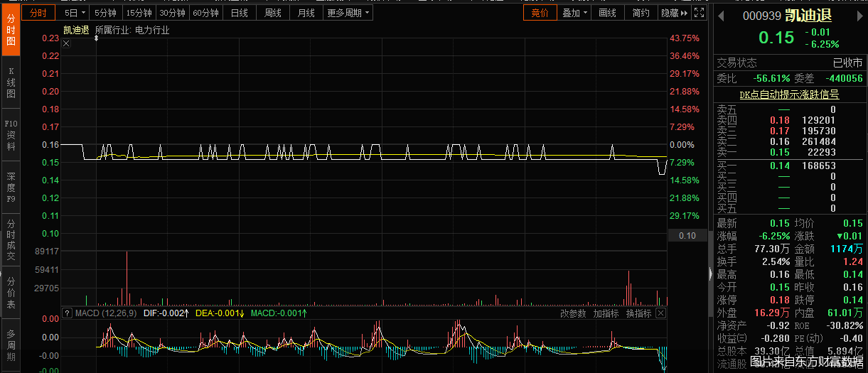This screenshot has height=373, width=868.
Task: Click 改参数 for MACD
Action: pos(573,313)
